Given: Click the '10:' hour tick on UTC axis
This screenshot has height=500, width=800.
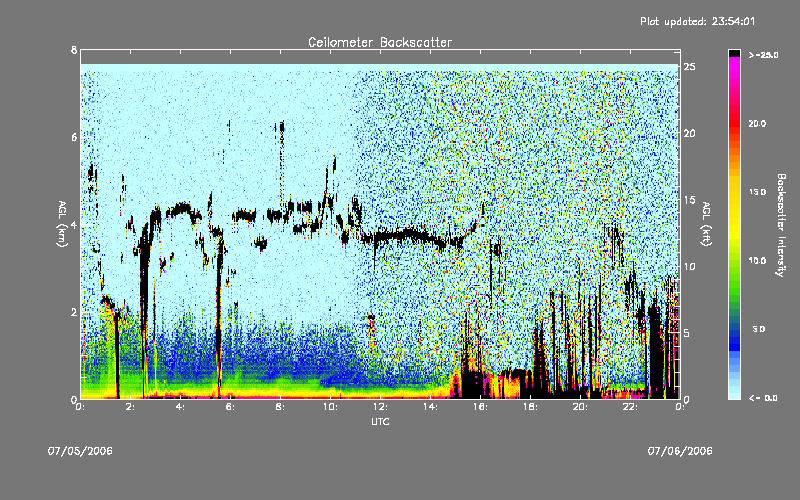Looking at the screenshot, I should pos(330,407).
